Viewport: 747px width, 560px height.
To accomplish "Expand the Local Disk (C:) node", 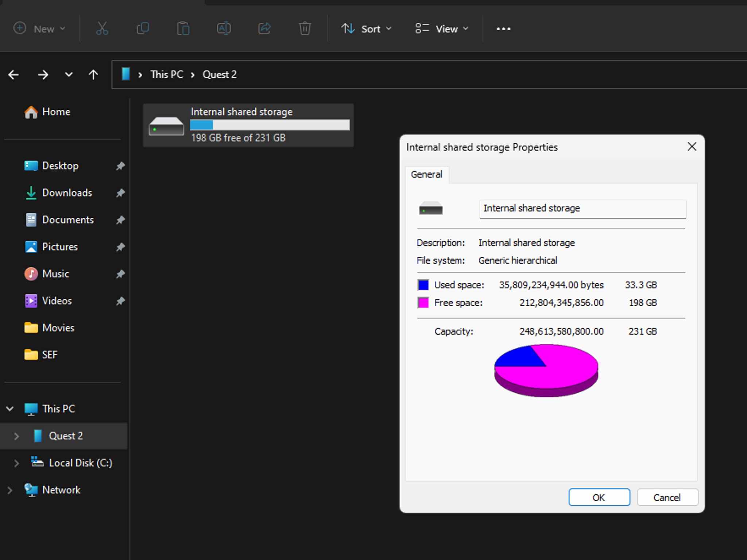I will pyautogui.click(x=16, y=463).
